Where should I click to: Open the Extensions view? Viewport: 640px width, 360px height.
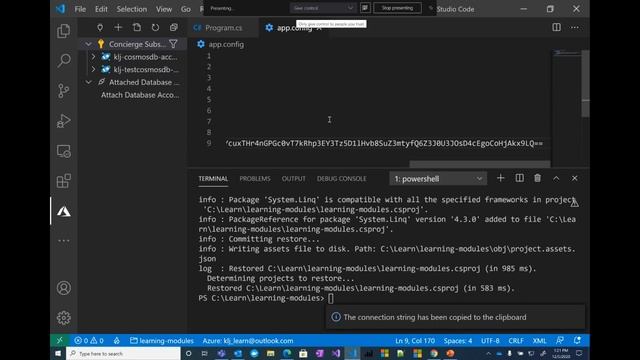(x=63, y=181)
